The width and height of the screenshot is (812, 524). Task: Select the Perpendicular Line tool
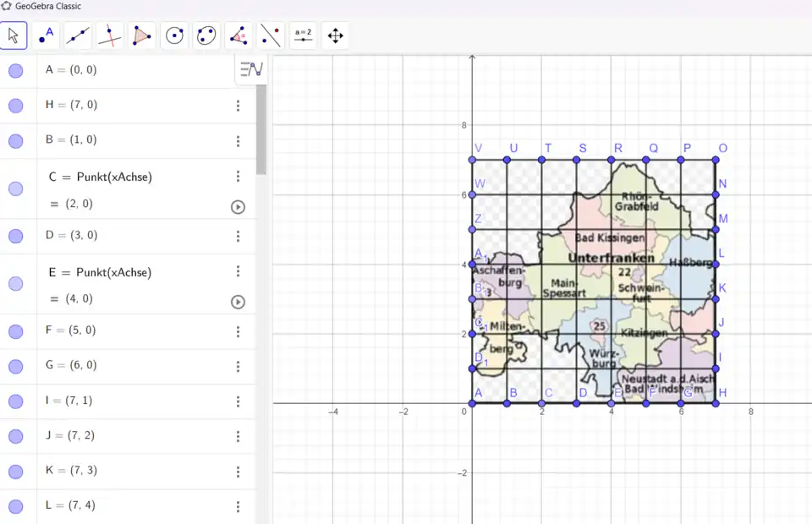pos(110,35)
